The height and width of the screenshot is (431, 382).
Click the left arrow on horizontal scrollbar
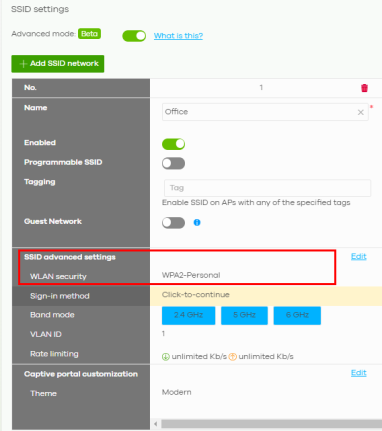coord(155,424)
